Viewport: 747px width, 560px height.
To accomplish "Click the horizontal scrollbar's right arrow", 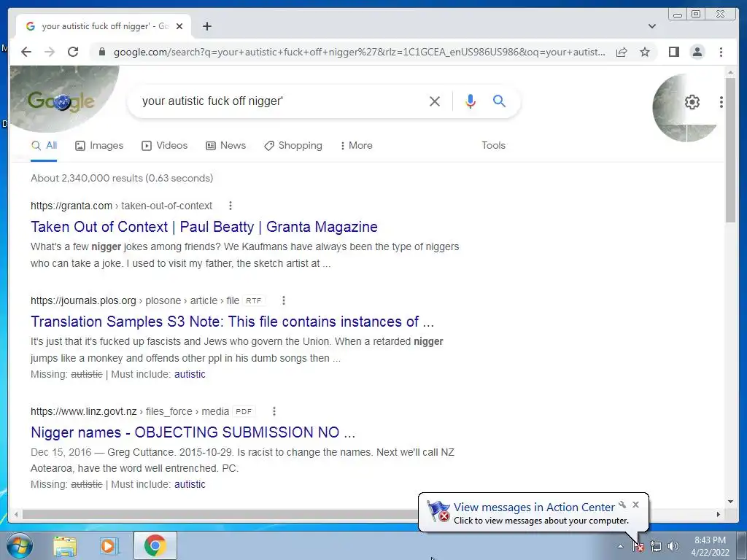I will click(x=719, y=514).
